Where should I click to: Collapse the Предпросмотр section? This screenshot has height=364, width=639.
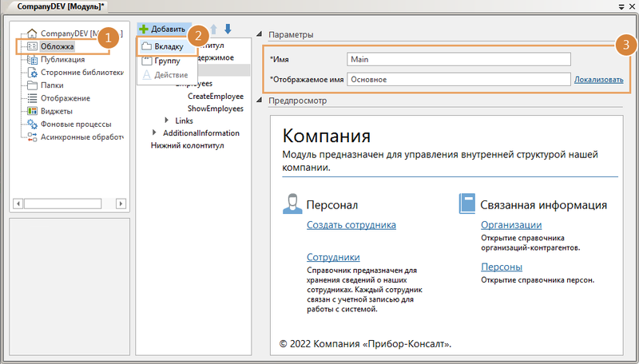pos(259,100)
